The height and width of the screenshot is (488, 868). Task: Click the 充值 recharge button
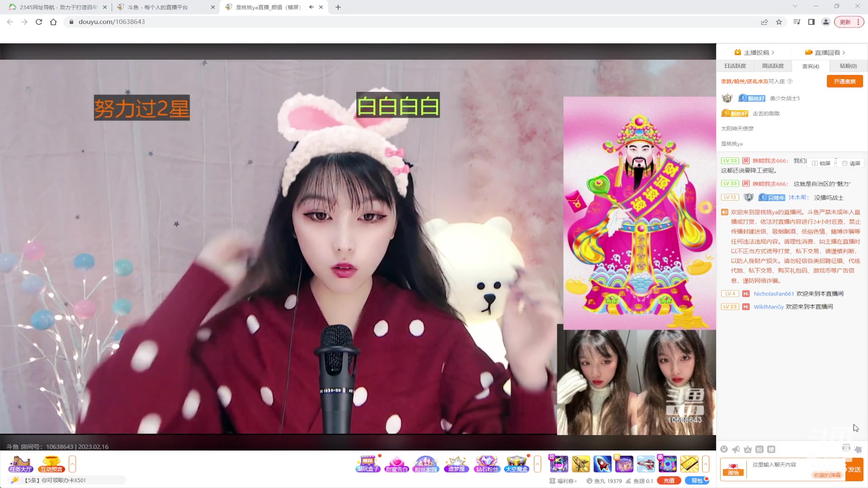[668, 480]
